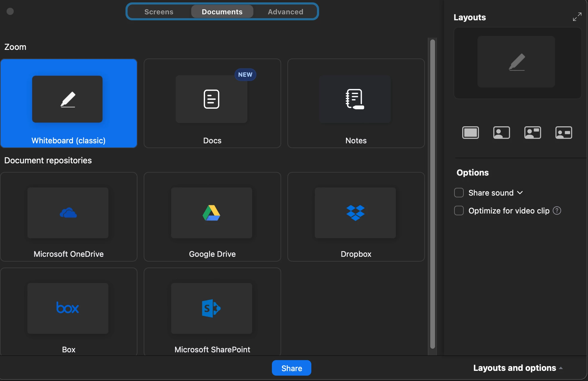Expand the Layouts preview with arrows icon
588x381 pixels.
577,17
